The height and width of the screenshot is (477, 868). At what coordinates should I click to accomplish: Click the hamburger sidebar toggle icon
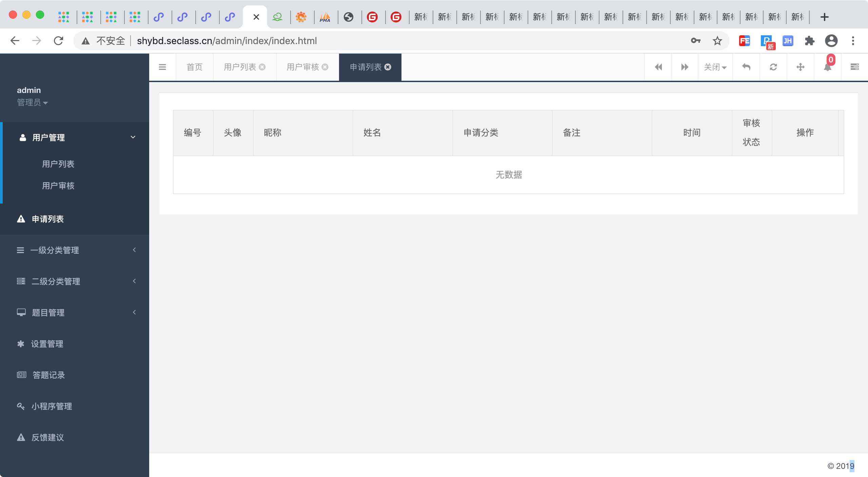162,67
